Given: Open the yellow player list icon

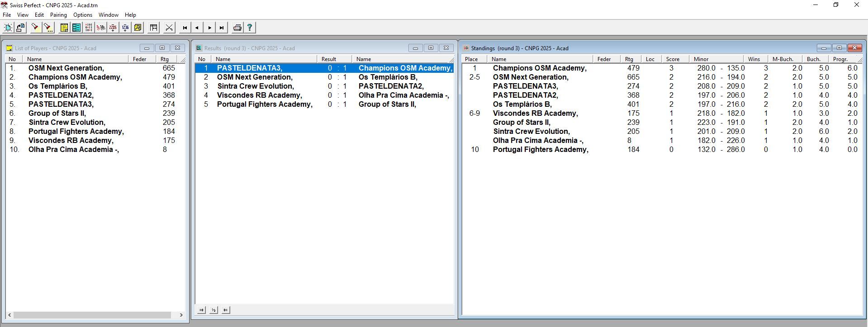Looking at the screenshot, I should tap(64, 28).
